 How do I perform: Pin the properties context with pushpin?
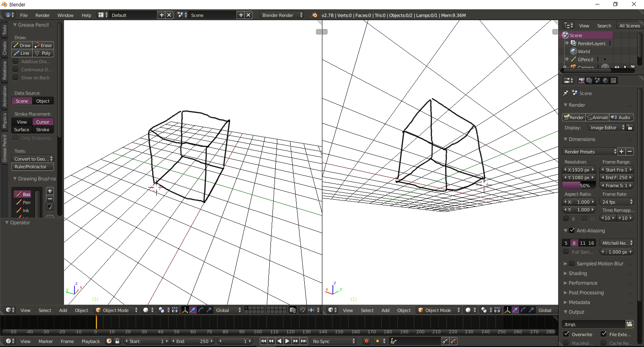(x=566, y=93)
